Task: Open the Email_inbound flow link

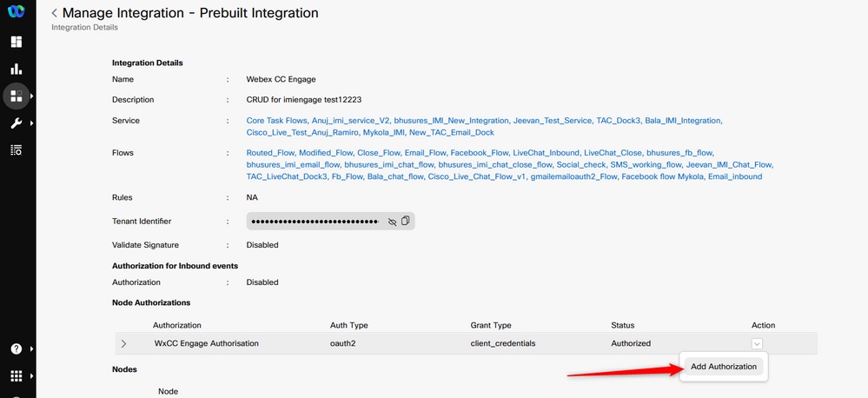Action: [735, 176]
